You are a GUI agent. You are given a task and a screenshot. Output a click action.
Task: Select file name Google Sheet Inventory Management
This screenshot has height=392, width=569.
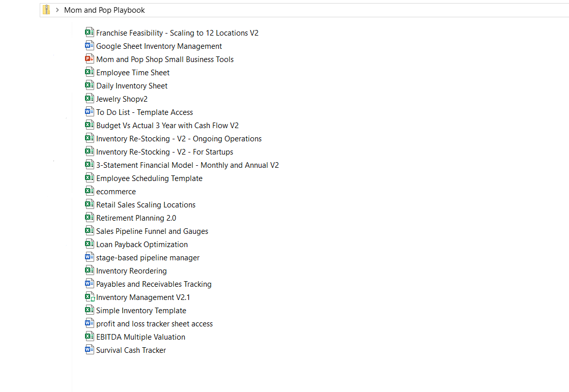(159, 46)
